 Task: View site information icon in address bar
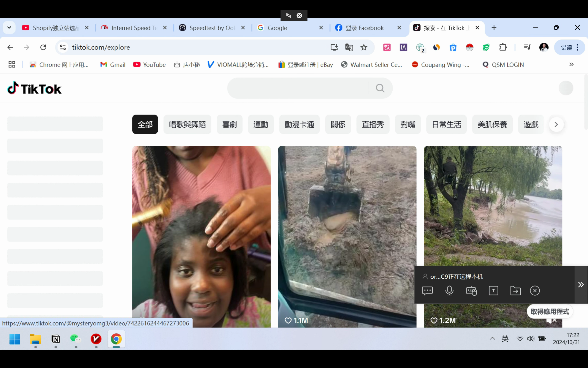pyautogui.click(x=63, y=47)
